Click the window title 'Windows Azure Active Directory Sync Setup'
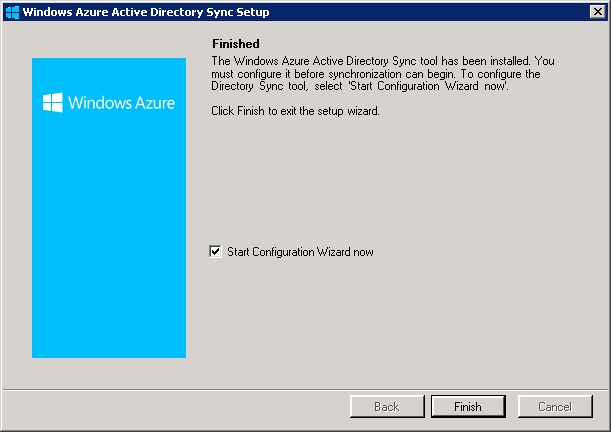The height and width of the screenshot is (433, 612). pos(146,12)
